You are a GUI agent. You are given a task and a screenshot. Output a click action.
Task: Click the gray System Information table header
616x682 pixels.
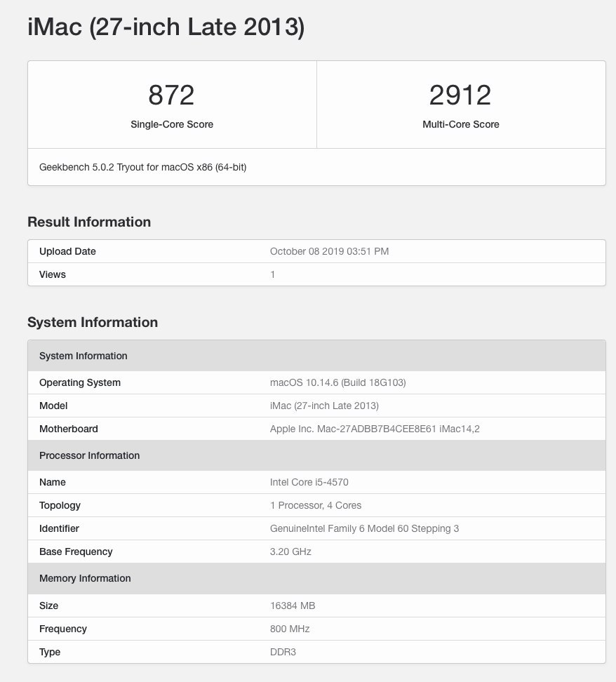pyautogui.click(x=316, y=356)
